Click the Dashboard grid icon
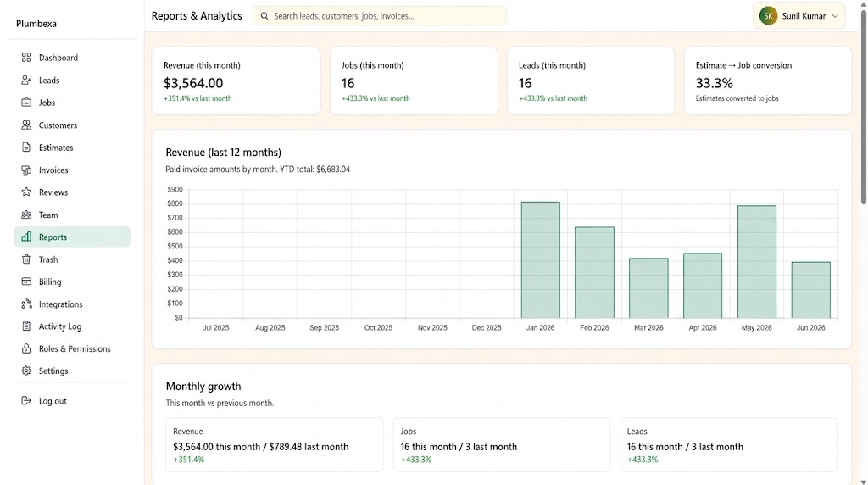 (26, 58)
